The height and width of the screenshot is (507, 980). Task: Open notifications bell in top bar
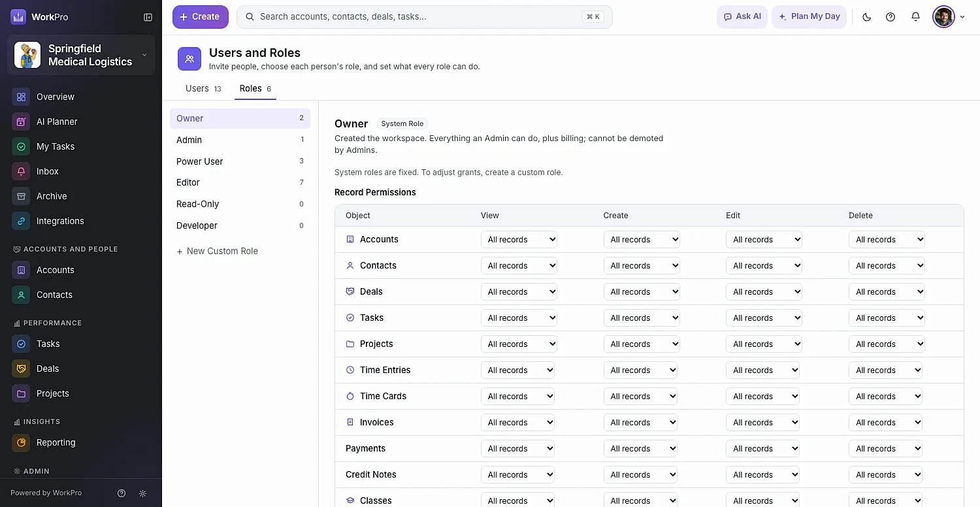pos(915,17)
